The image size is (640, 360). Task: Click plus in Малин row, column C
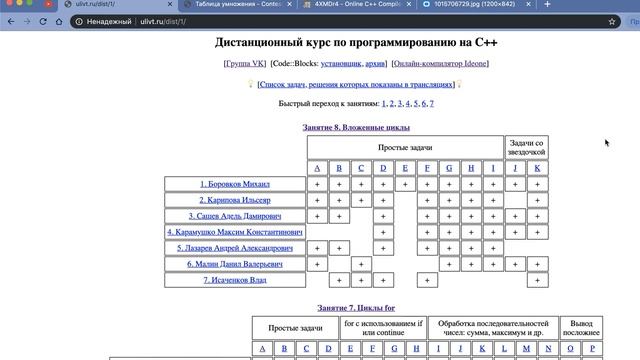pos(361,264)
